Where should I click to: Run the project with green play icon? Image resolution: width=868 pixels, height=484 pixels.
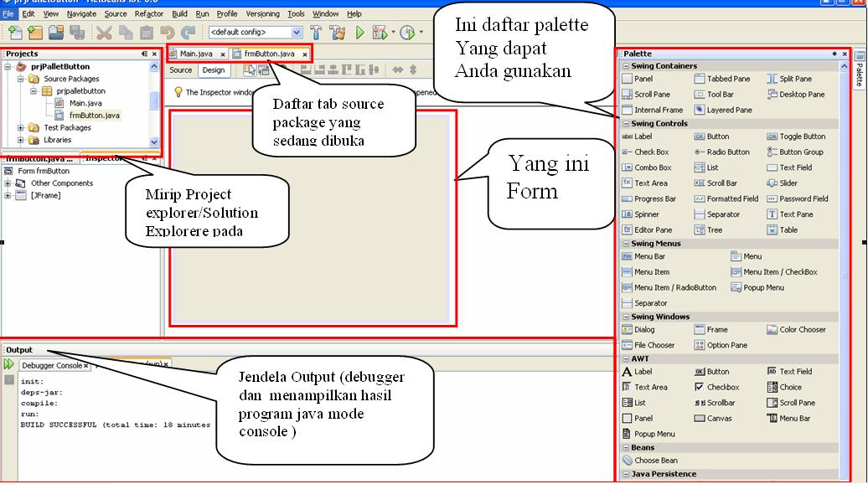[x=359, y=33]
